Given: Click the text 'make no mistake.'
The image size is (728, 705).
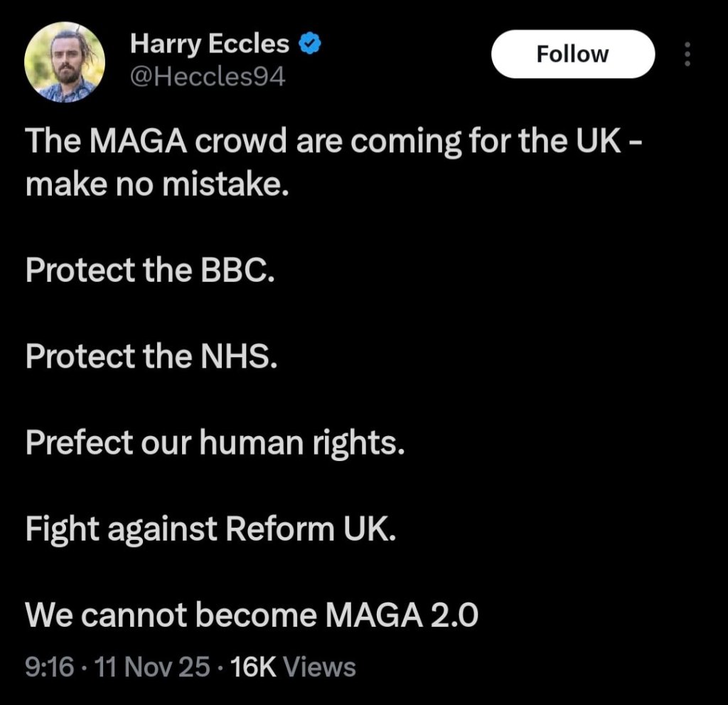Looking at the screenshot, I should (x=158, y=185).
